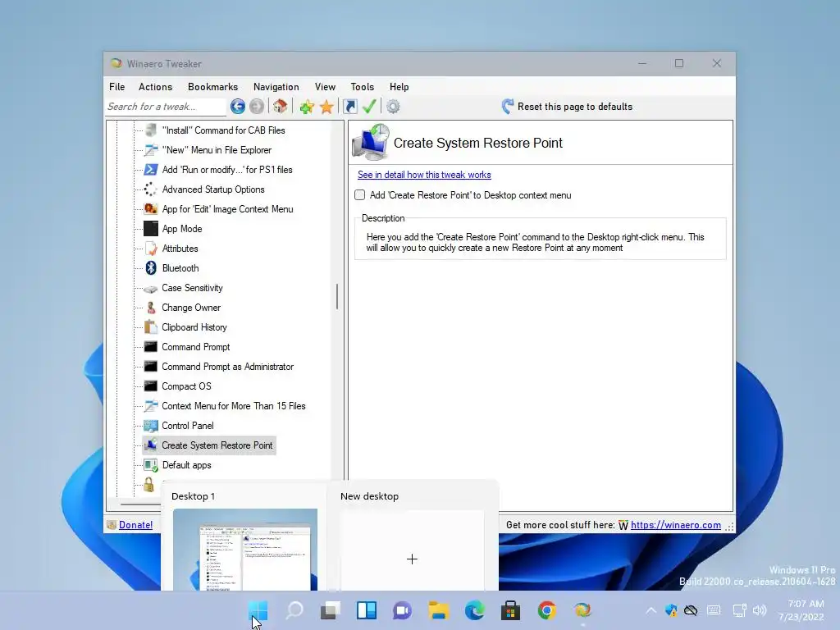The height and width of the screenshot is (630, 840).
Task: Open the File menu
Action: coord(116,87)
